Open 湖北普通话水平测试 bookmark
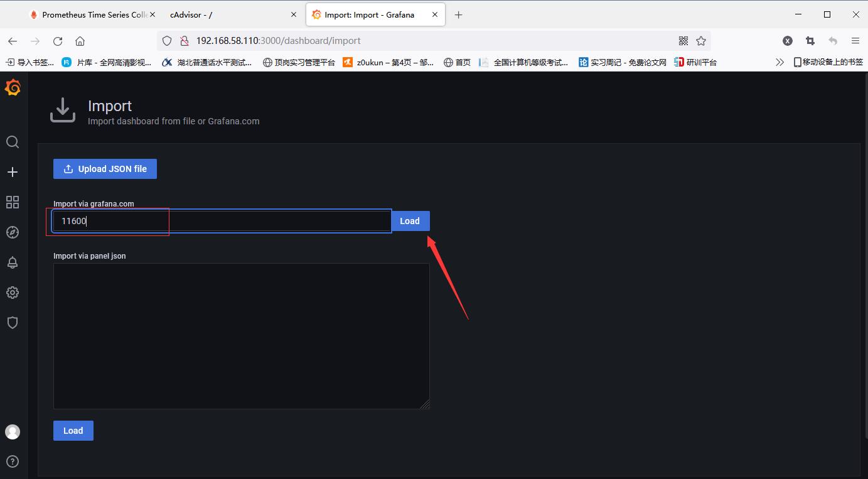 [207, 62]
